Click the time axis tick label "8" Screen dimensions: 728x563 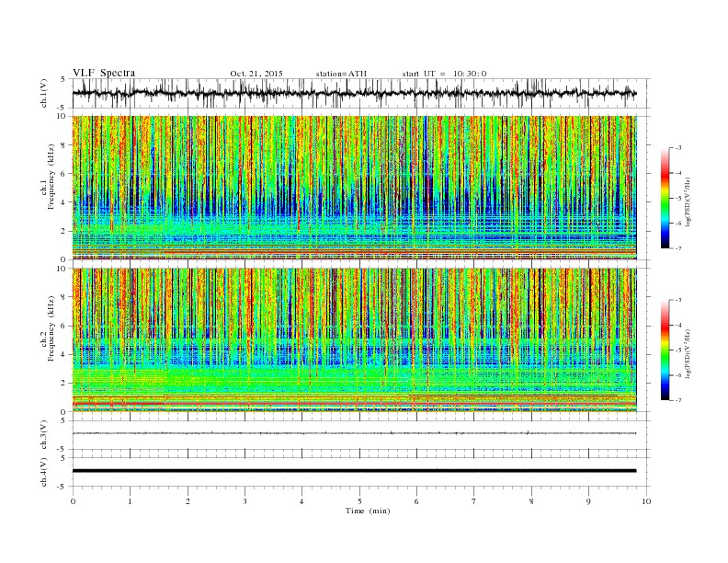point(531,501)
